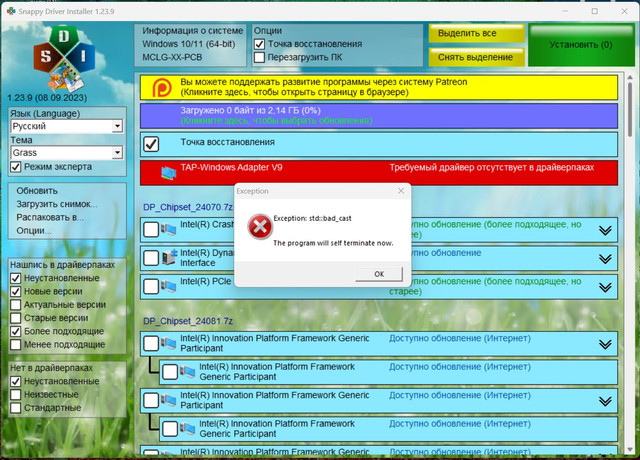Viewport: 640px width, 460px height.
Task: Click the Snappy Driver Installer title bar icon
Action: click(11, 11)
